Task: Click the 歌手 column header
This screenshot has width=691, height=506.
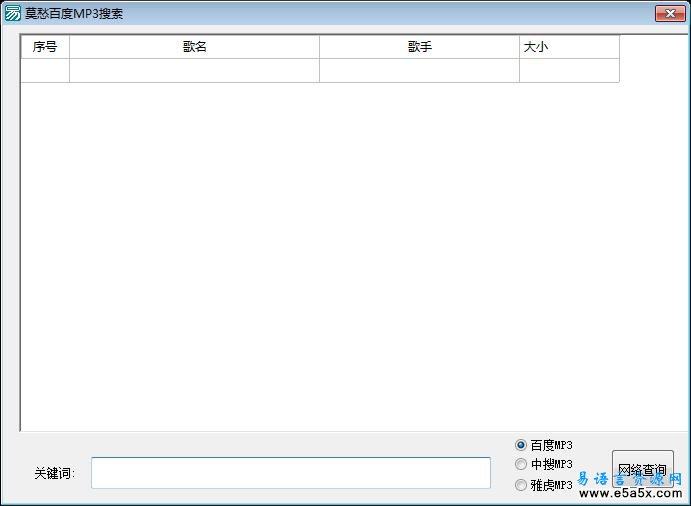Action: (x=420, y=47)
